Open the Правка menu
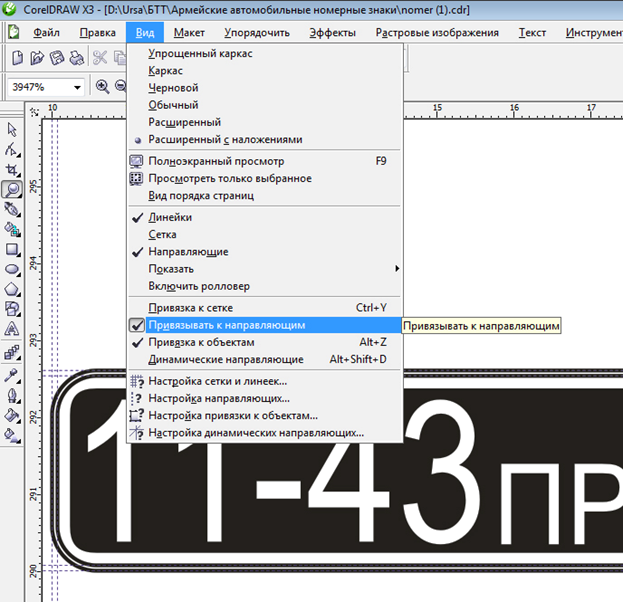 point(98,33)
